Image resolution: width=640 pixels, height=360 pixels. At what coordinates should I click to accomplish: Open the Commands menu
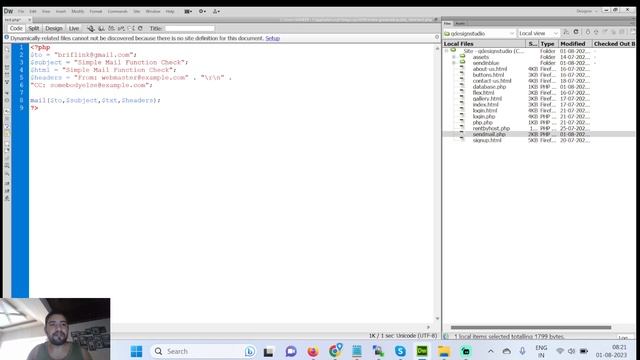click(118, 11)
